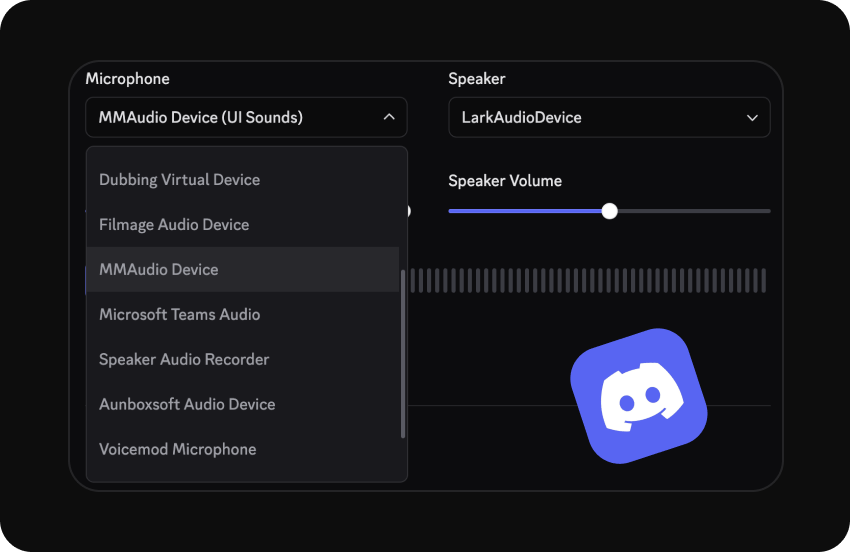The height and width of the screenshot is (552, 850).
Task: Pick Speaker Audio Recorder option
Action: [243, 360]
